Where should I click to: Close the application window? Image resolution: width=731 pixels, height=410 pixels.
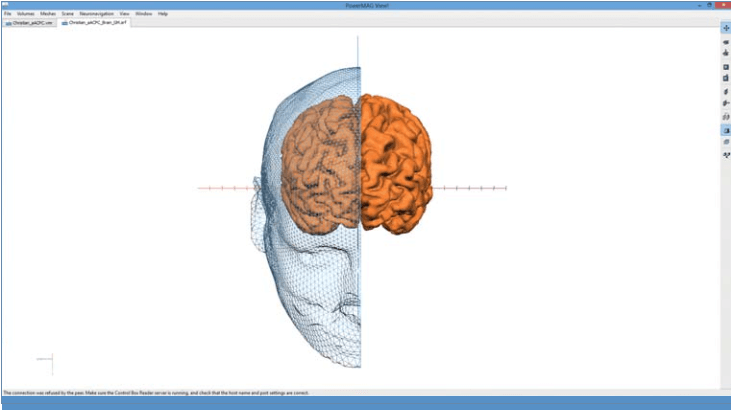click(x=722, y=4)
